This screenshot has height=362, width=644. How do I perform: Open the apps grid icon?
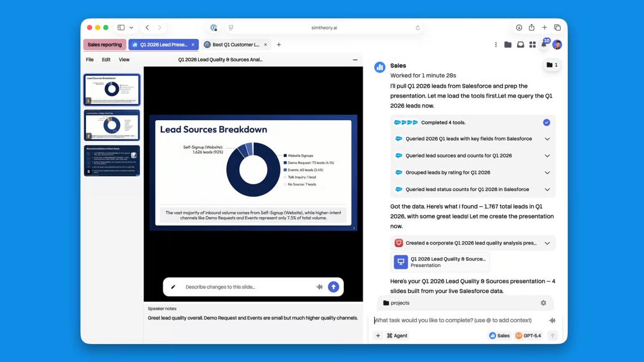[532, 44]
